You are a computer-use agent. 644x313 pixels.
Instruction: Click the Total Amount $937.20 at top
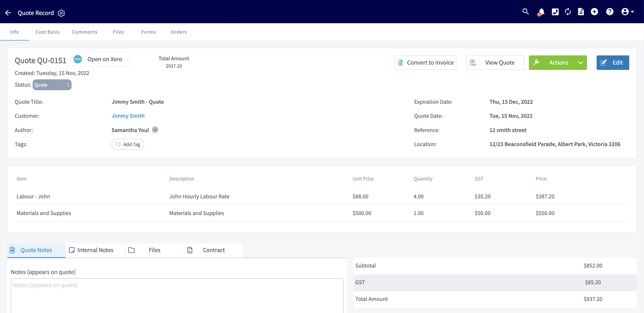tap(174, 66)
